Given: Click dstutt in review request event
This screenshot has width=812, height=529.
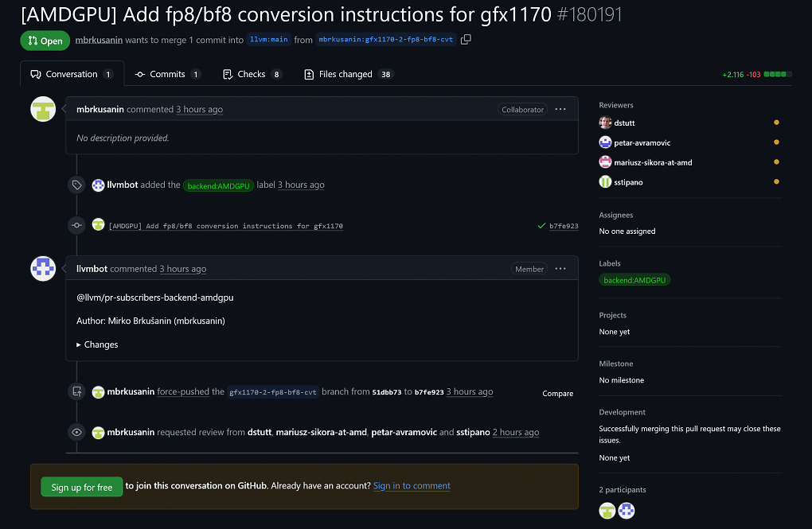Looking at the screenshot, I should tap(260, 432).
